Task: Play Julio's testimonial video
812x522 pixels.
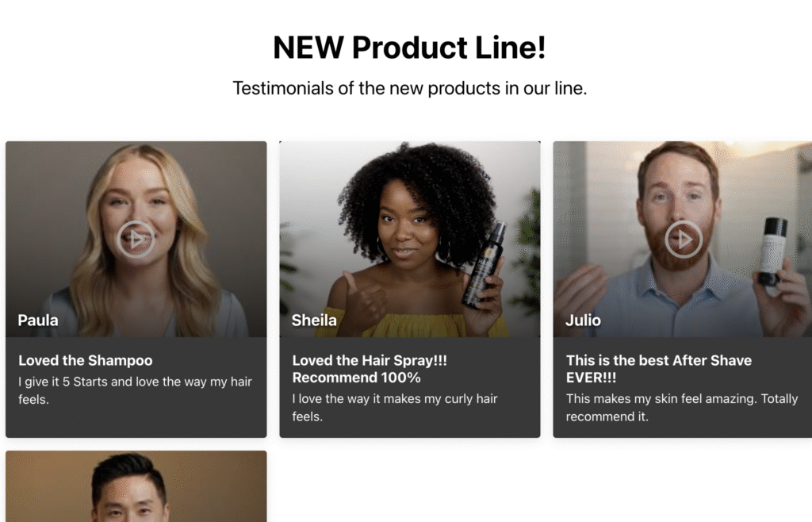Action: [684, 240]
